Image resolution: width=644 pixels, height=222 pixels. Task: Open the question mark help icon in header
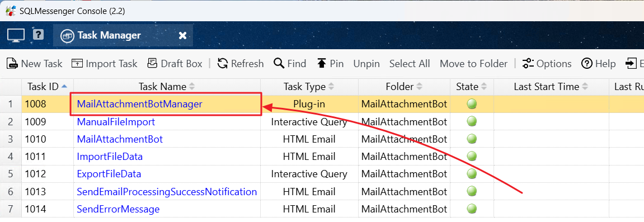point(38,35)
